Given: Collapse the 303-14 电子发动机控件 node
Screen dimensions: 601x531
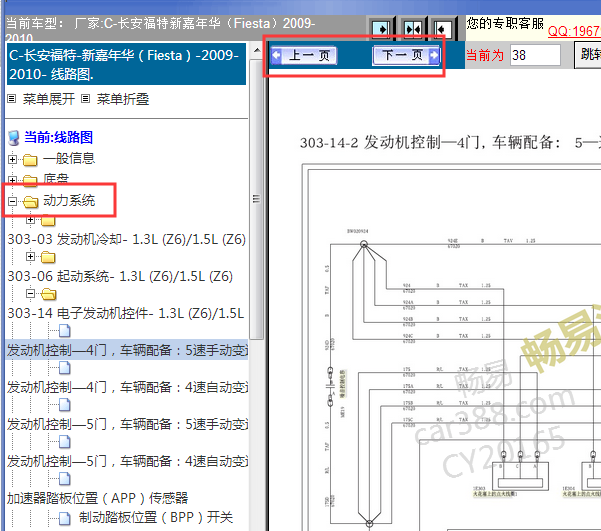Looking at the screenshot, I should 30,294.
